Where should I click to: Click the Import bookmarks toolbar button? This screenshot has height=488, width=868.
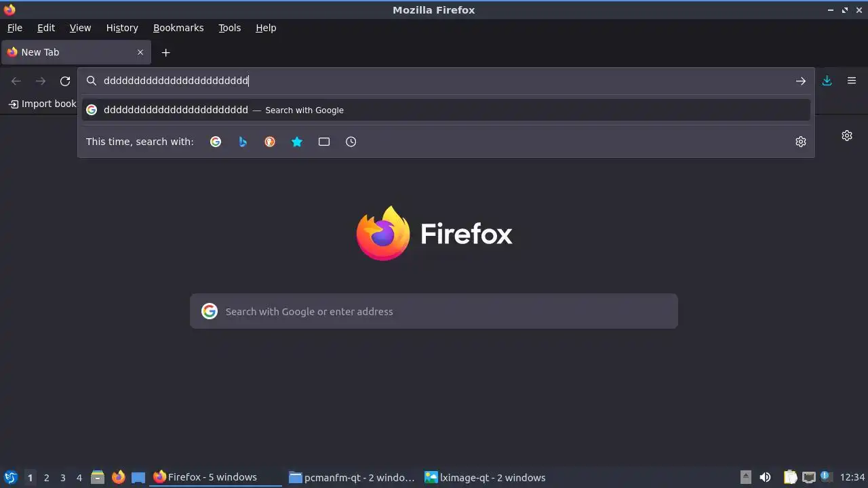[42, 104]
